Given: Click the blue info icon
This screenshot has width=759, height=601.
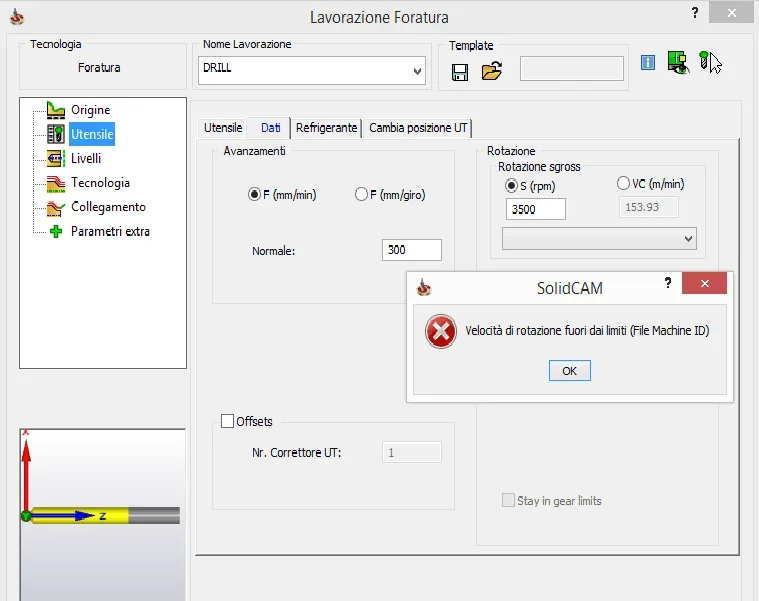Looking at the screenshot, I should point(648,62).
